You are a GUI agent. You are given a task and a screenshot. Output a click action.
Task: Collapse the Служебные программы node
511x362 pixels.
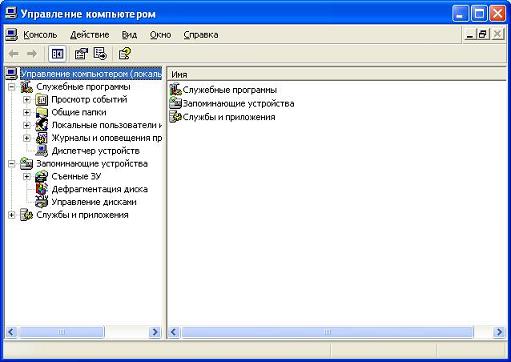[11, 87]
